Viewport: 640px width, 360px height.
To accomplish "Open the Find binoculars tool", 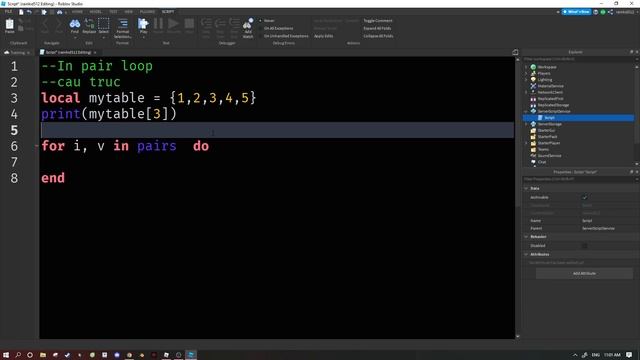I will click(75, 25).
